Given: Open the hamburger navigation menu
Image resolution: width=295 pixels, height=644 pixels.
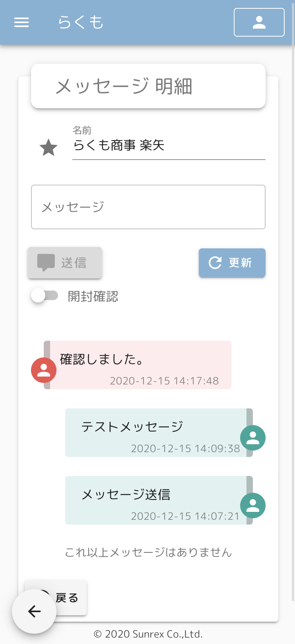Looking at the screenshot, I should [21, 22].
